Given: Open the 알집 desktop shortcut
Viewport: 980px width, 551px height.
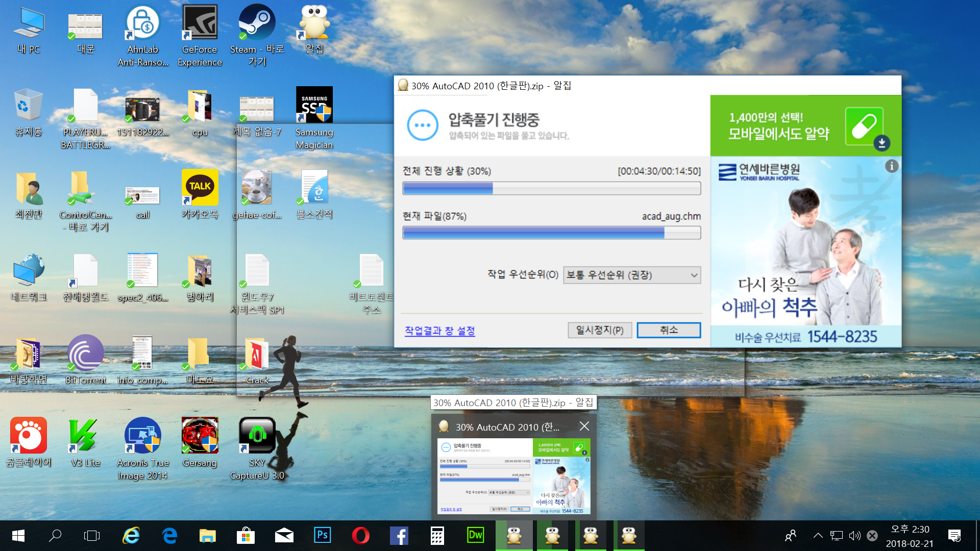Looking at the screenshot, I should tap(314, 30).
